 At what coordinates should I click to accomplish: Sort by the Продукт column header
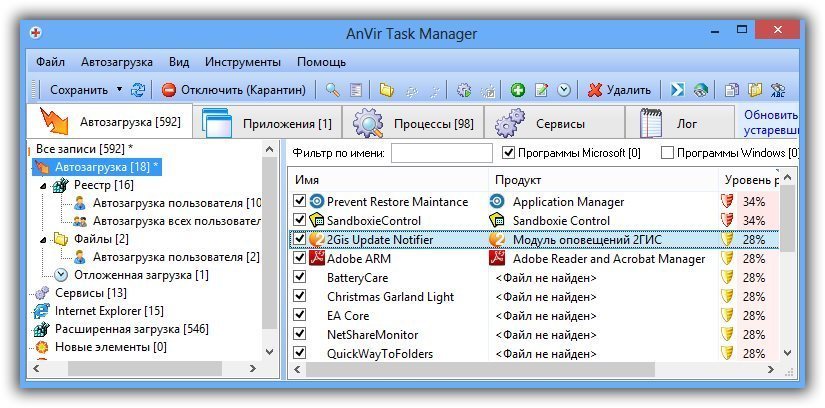[x=603, y=180]
